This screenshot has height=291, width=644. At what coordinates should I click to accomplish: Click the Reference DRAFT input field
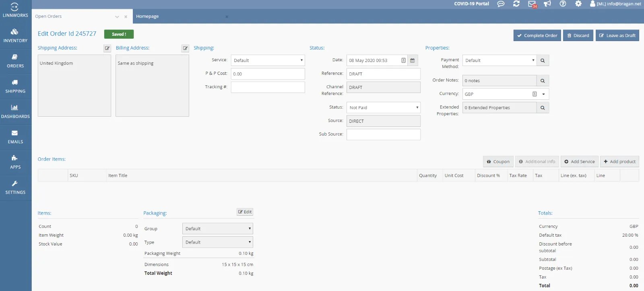pos(384,74)
